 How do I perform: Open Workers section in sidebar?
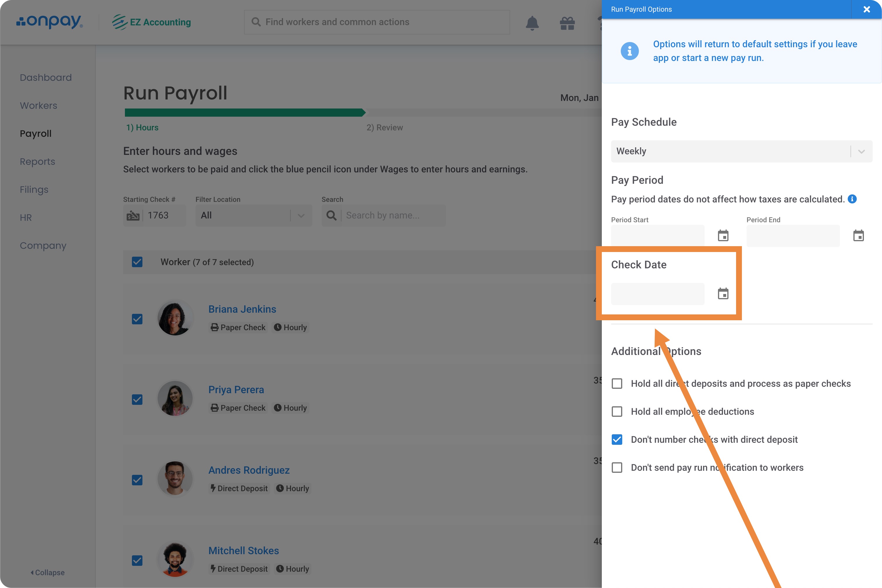[39, 105]
